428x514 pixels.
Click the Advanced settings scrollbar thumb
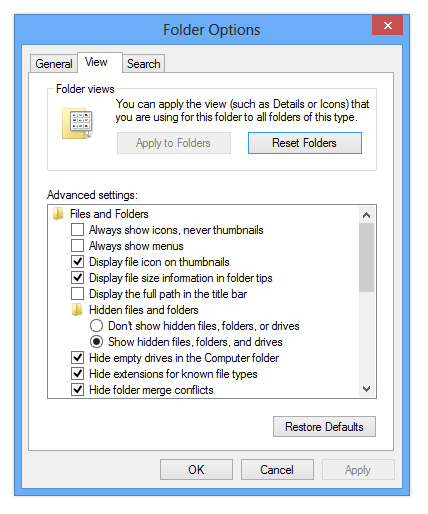(x=367, y=258)
